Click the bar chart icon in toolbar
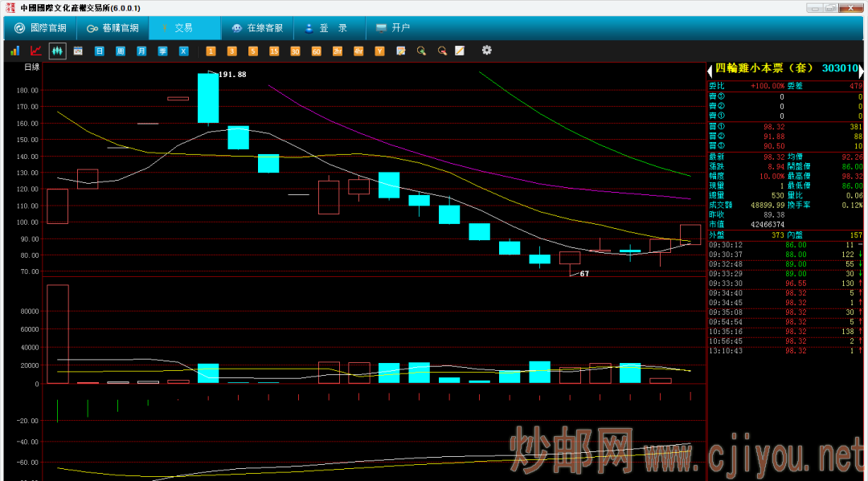This screenshot has height=481, width=868. pos(14,51)
